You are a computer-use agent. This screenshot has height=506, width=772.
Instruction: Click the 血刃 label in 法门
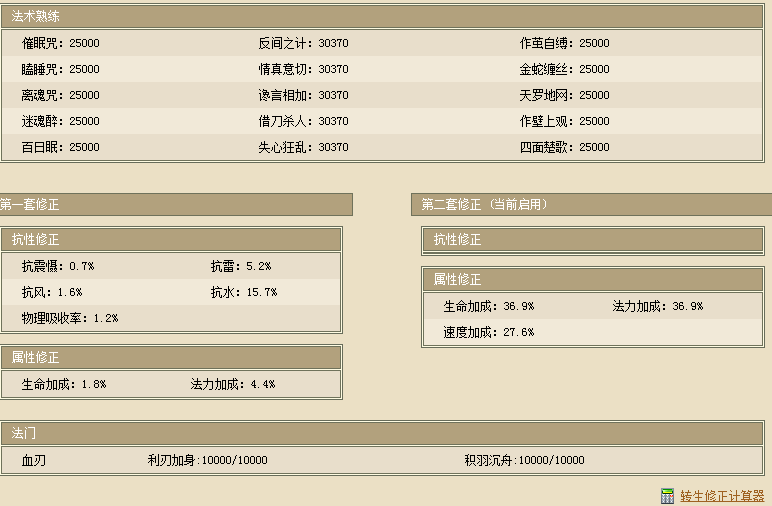[34, 461]
